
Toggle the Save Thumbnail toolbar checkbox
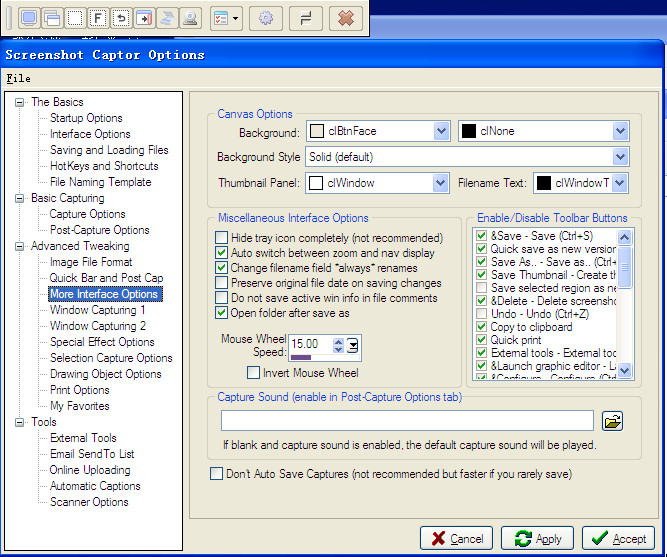tap(482, 275)
